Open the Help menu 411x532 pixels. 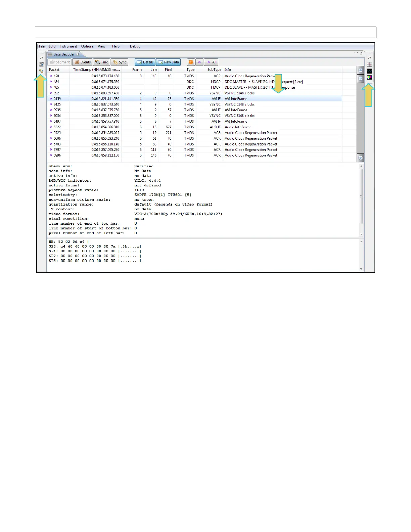click(x=116, y=46)
